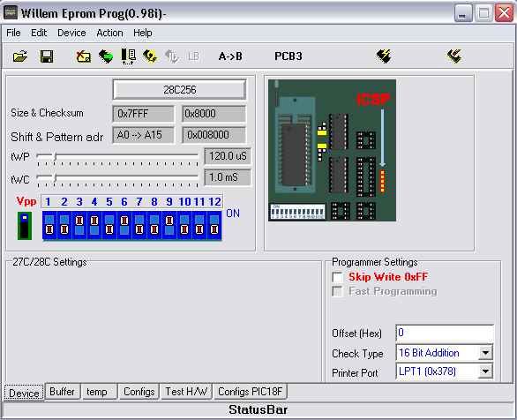Click the 28C256 device select button
Image resolution: width=517 pixels, height=420 pixels.
pyautogui.click(x=179, y=89)
